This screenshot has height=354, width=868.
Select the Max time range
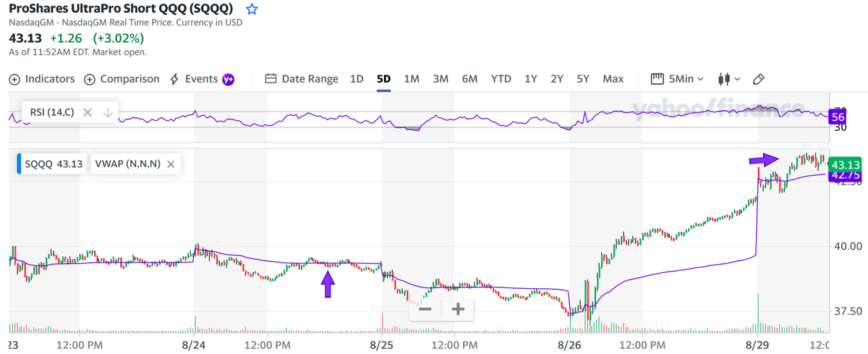point(613,79)
